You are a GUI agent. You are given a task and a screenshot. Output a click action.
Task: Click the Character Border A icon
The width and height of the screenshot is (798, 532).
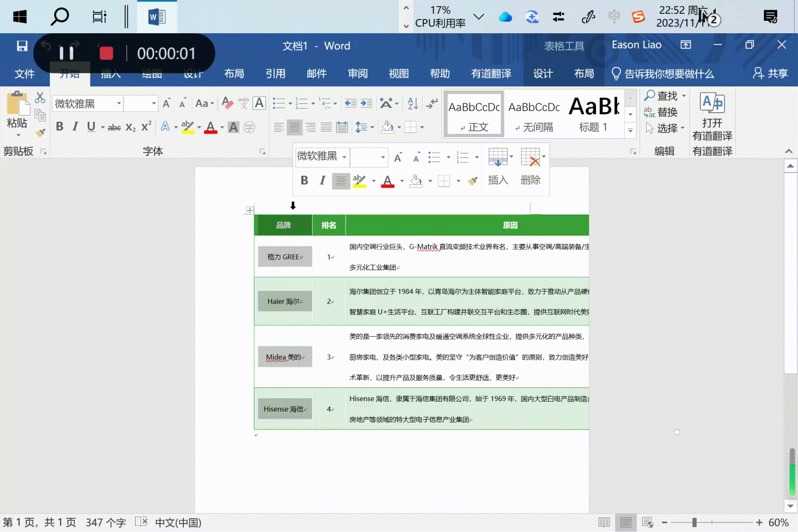[259, 103]
